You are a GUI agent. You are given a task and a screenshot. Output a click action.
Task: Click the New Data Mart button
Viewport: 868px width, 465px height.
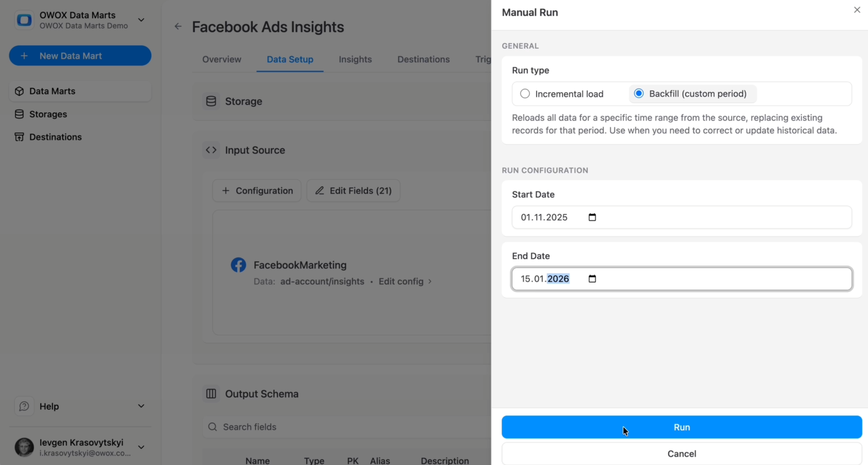80,56
